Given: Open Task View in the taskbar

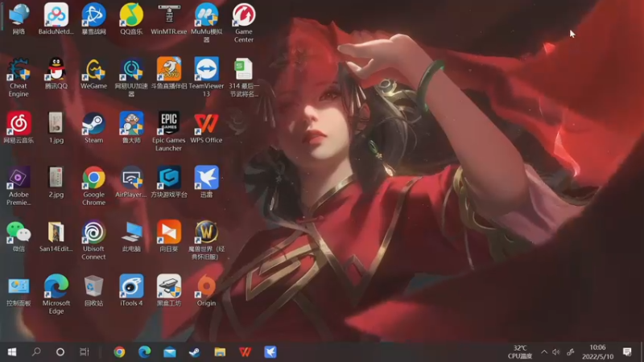Looking at the screenshot, I should [85, 352].
